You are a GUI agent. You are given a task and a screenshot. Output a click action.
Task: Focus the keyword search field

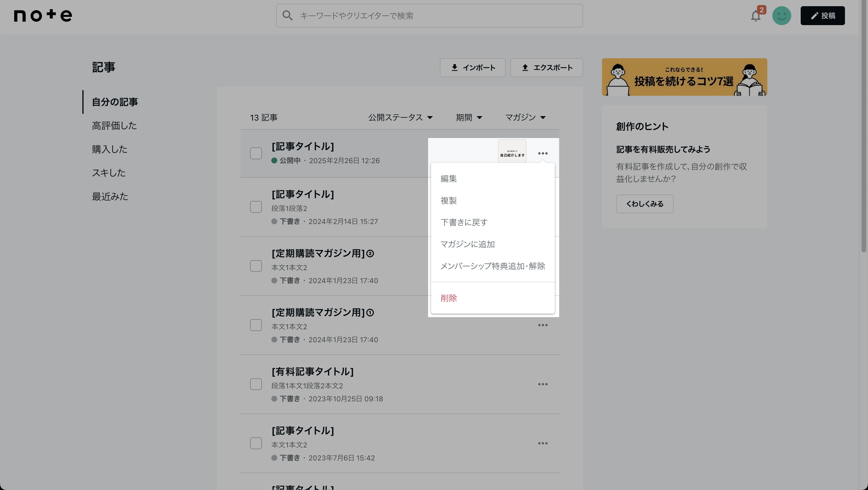pyautogui.click(x=429, y=15)
